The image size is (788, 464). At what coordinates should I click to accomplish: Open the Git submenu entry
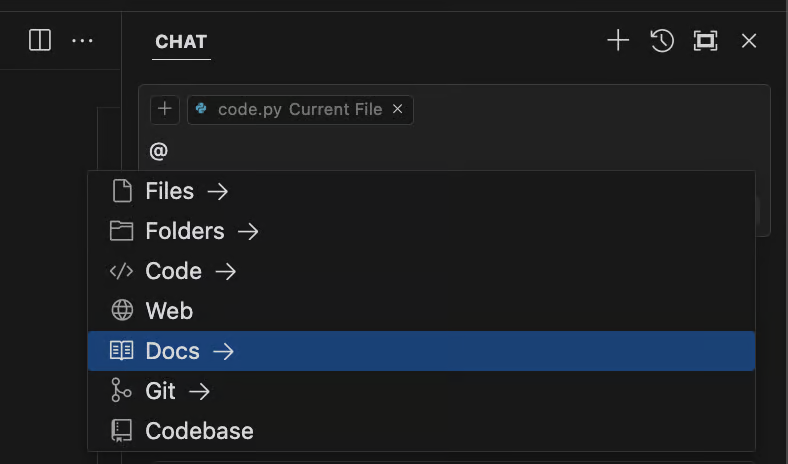(x=421, y=391)
